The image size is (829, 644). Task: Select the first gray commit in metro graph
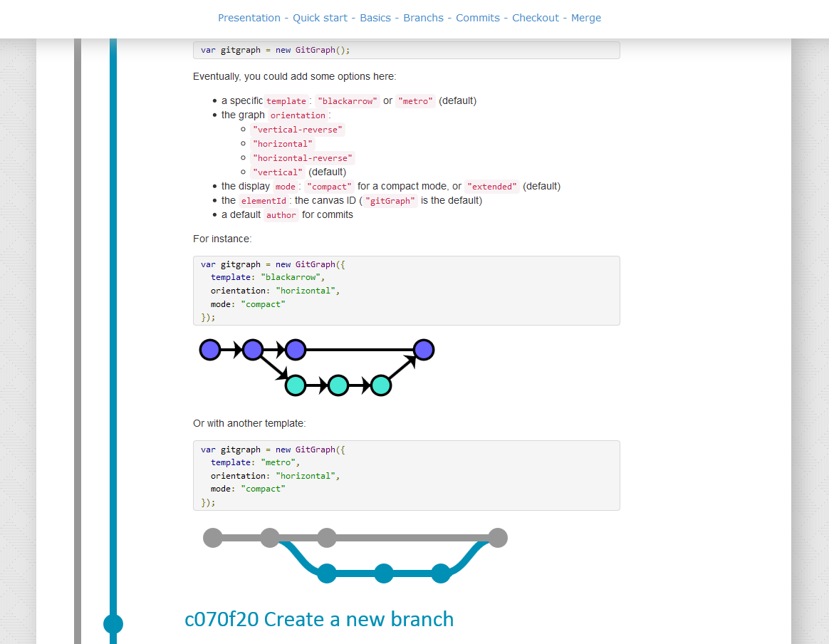tap(212, 538)
